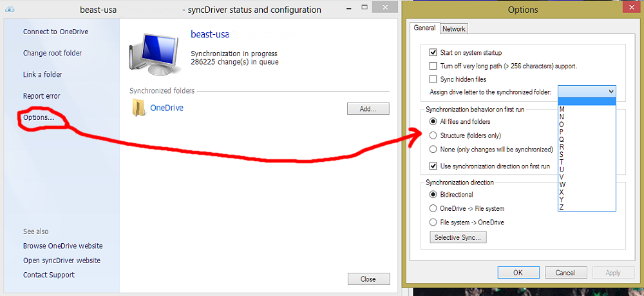644x296 pixels.
Task: Click the beast-usa computer name
Action: coord(210,35)
